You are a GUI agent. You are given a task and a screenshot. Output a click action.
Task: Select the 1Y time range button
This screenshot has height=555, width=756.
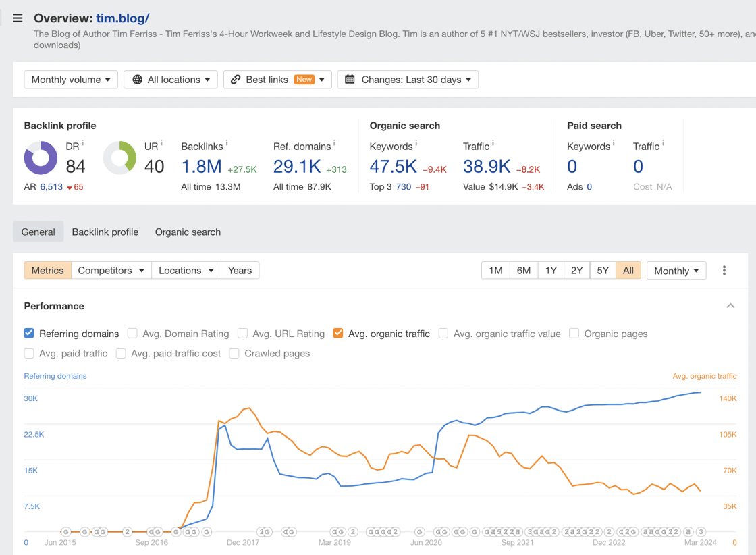pyautogui.click(x=551, y=271)
